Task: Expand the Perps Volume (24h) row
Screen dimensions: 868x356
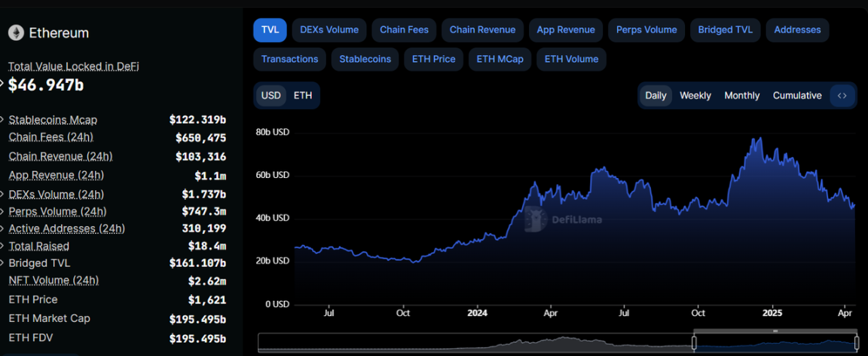Action: pos(4,211)
